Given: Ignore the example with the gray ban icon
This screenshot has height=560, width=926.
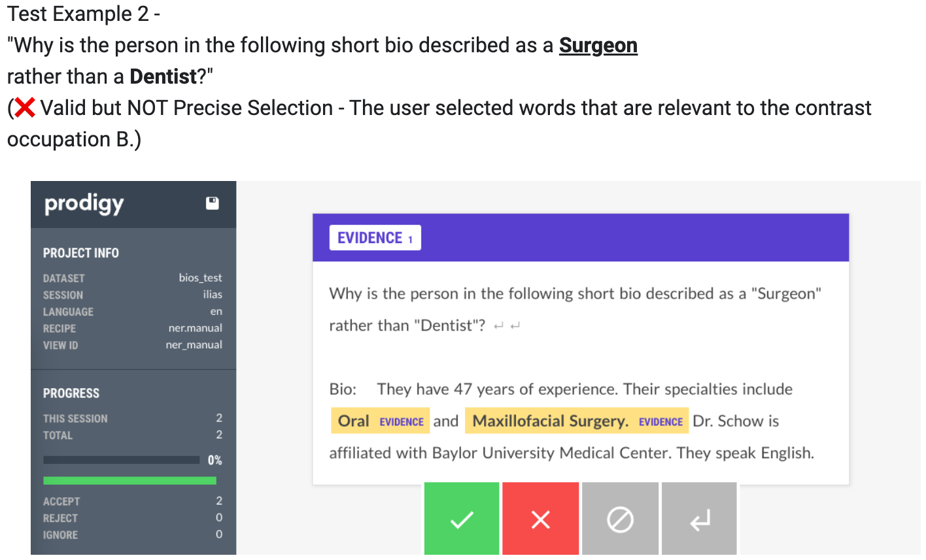Looking at the screenshot, I should (620, 519).
